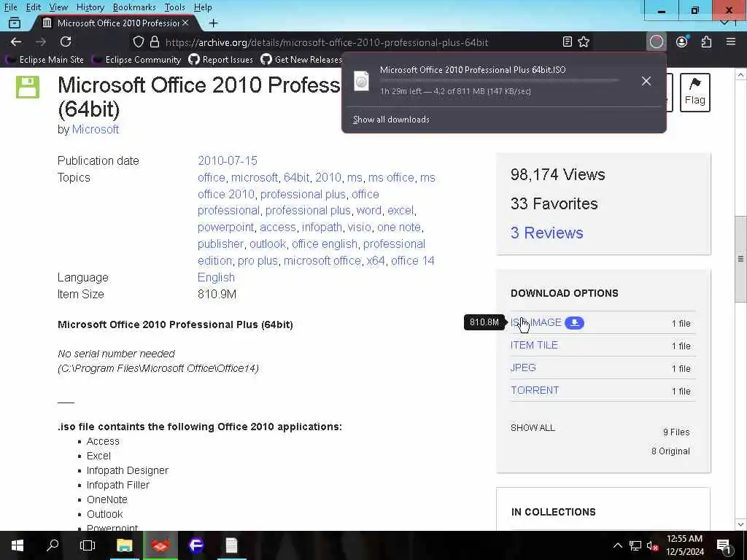Viewport: 747px width, 560px height.
Task: Toggle reader view icon in address bar
Action: tap(567, 42)
